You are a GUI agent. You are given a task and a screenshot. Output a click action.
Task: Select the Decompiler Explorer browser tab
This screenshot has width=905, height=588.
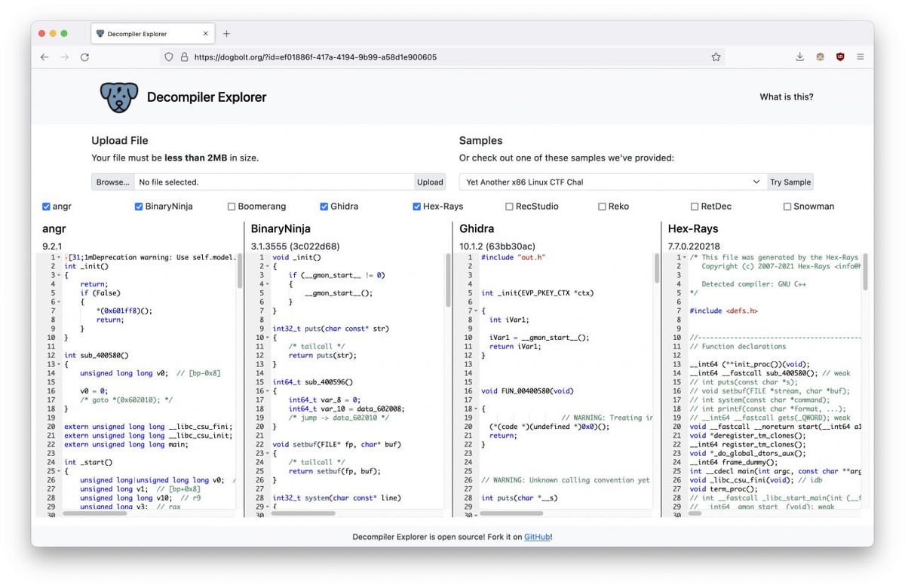[x=154, y=34]
